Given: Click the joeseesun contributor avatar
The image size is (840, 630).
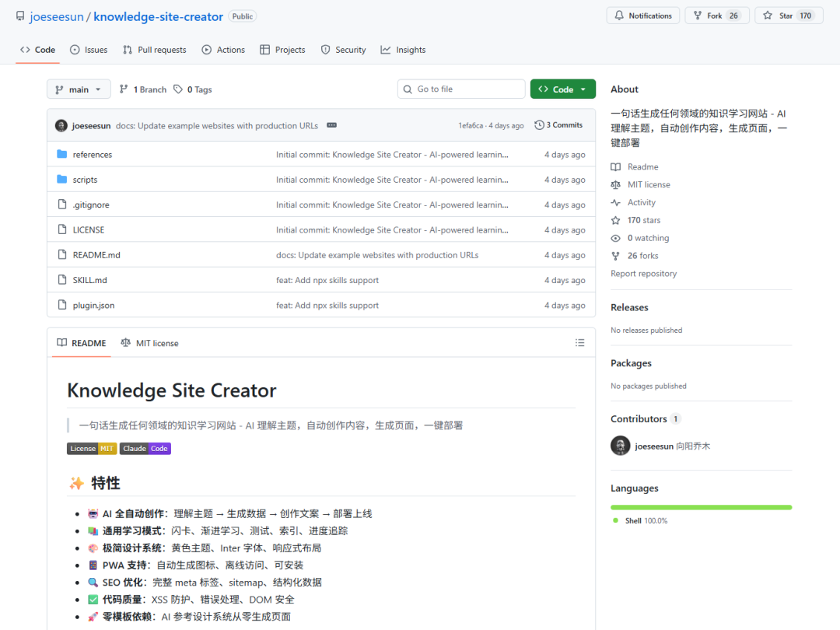Looking at the screenshot, I should (x=621, y=446).
